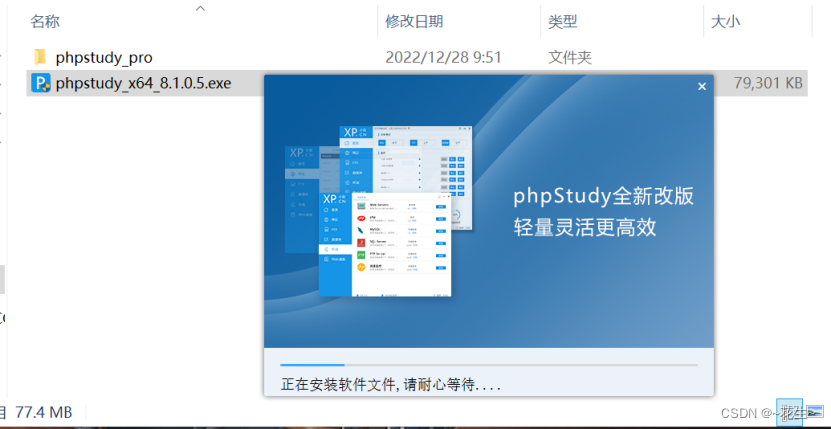Select the phpstudy_x64_8.1.0.5.exe installer icon
Screen dimensions: 831x429
tap(41, 83)
